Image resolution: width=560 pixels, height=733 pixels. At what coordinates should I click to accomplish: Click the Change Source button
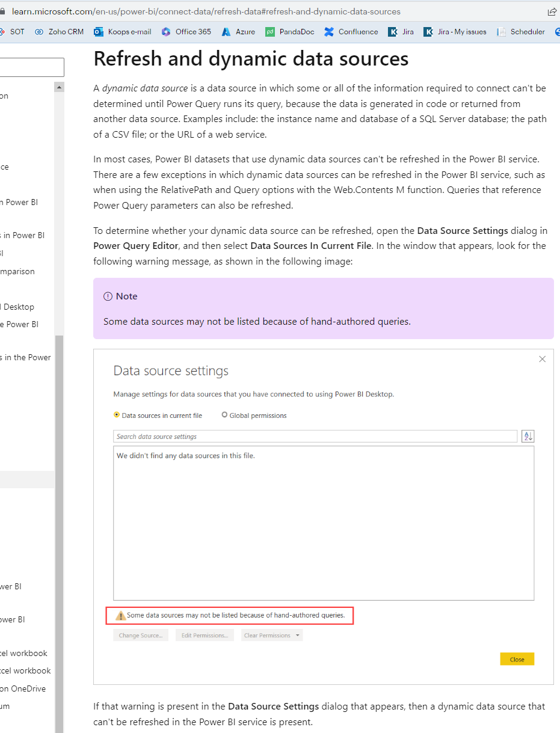(140, 635)
